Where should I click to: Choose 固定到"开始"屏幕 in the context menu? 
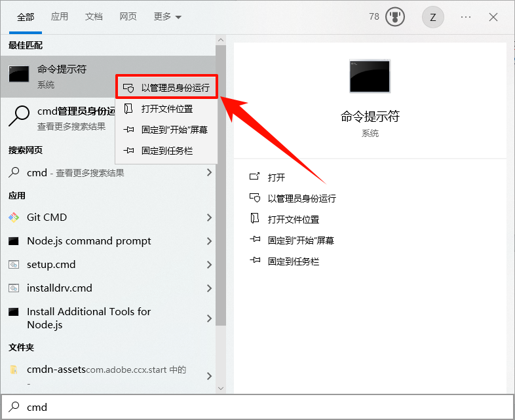(x=166, y=130)
